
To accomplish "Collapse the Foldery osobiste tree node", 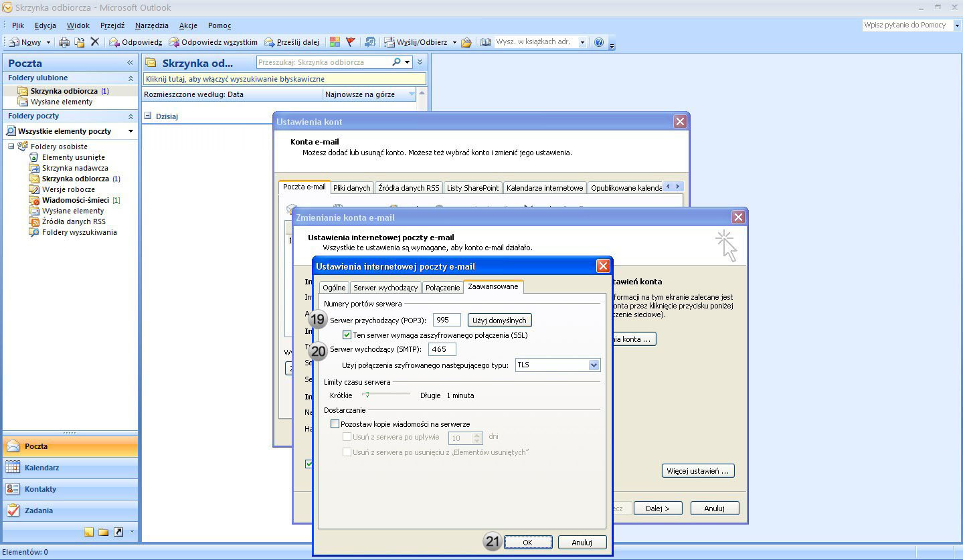I will point(11,147).
